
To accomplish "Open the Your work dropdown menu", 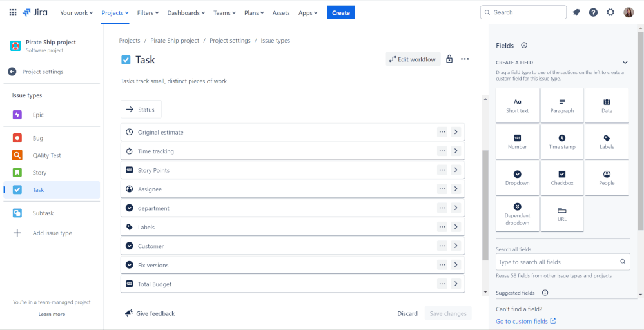I will 77,13.
